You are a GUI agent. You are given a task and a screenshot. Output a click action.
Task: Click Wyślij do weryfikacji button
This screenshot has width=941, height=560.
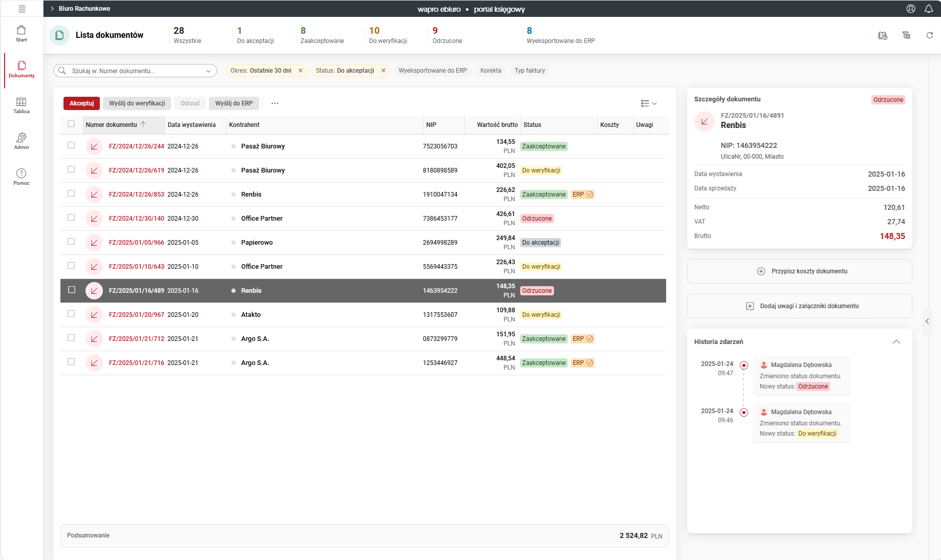click(x=137, y=103)
